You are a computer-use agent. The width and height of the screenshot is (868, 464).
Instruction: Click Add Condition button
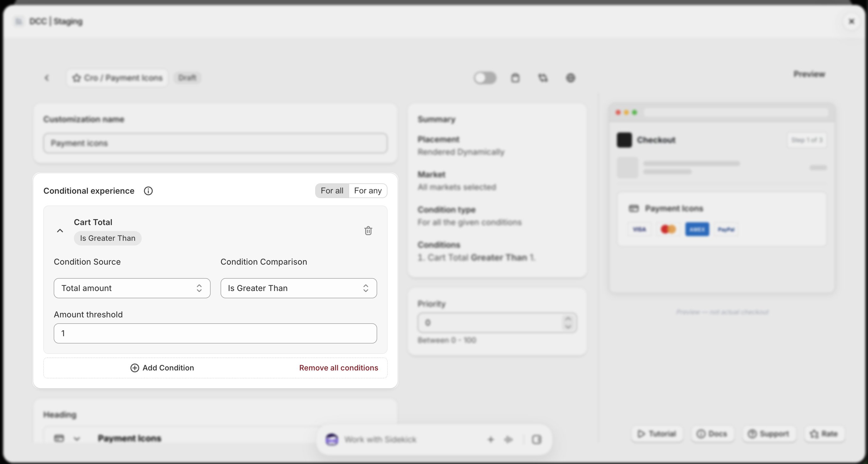162,368
